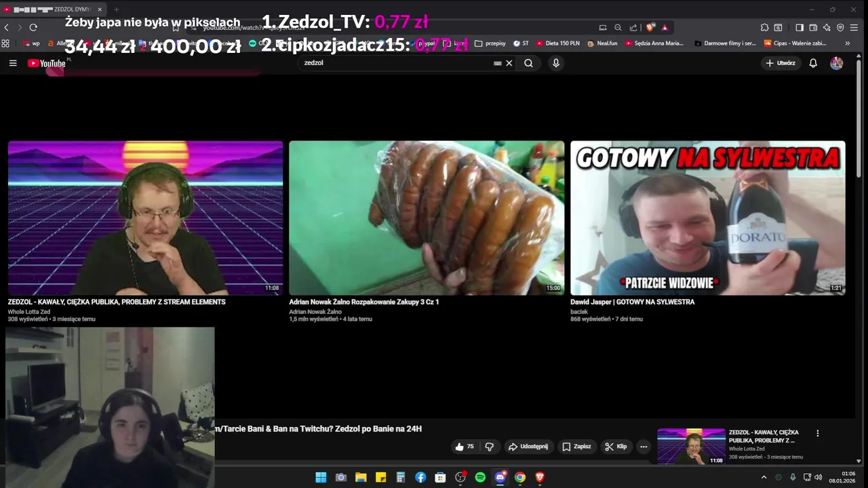868x488 pixels.
Task: Open Windows Start menu
Action: coord(321,477)
